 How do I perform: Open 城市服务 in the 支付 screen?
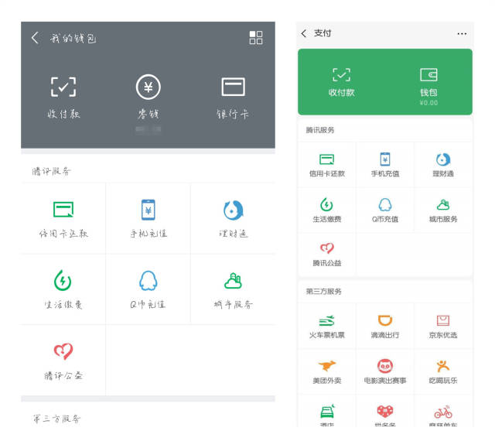443,210
